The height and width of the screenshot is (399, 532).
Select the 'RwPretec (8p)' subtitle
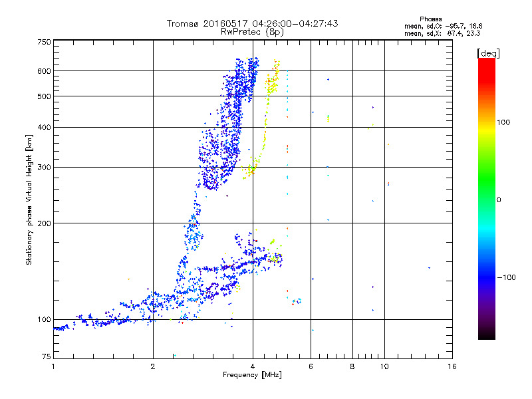(252, 32)
